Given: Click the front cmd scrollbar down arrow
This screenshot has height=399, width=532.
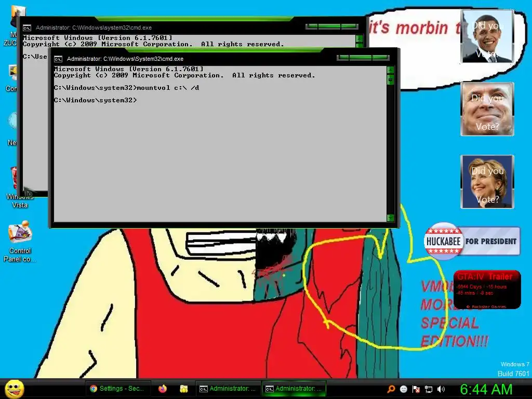Looking at the screenshot, I should click(391, 218).
